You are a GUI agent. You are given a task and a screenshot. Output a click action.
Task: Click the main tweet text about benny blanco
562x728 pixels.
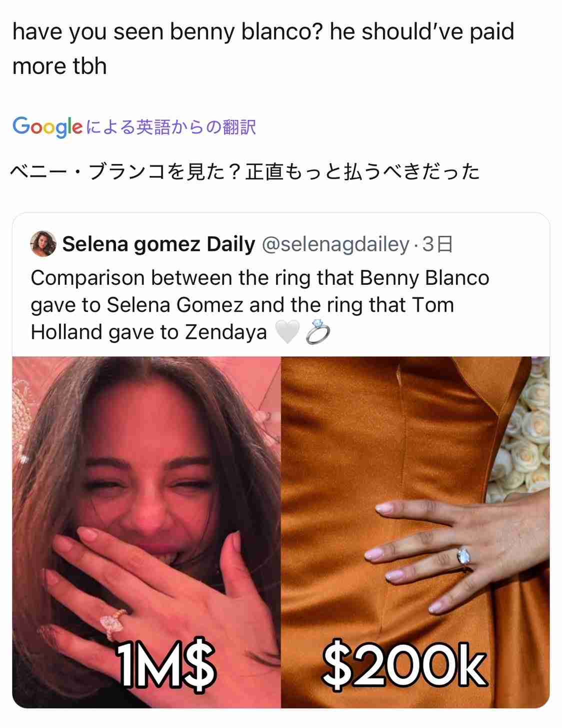point(263,48)
